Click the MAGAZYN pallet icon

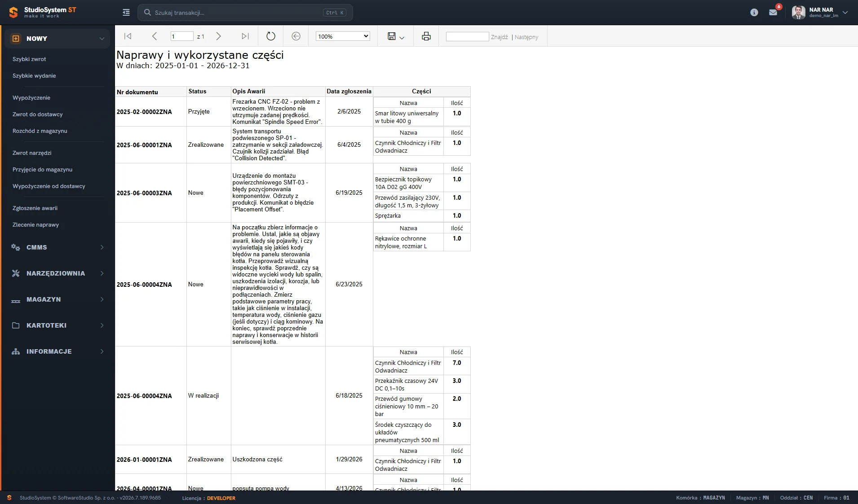(x=16, y=301)
